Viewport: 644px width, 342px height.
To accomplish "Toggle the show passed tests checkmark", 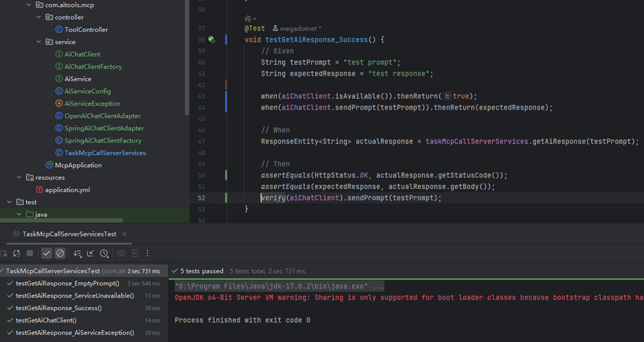I will click(47, 253).
